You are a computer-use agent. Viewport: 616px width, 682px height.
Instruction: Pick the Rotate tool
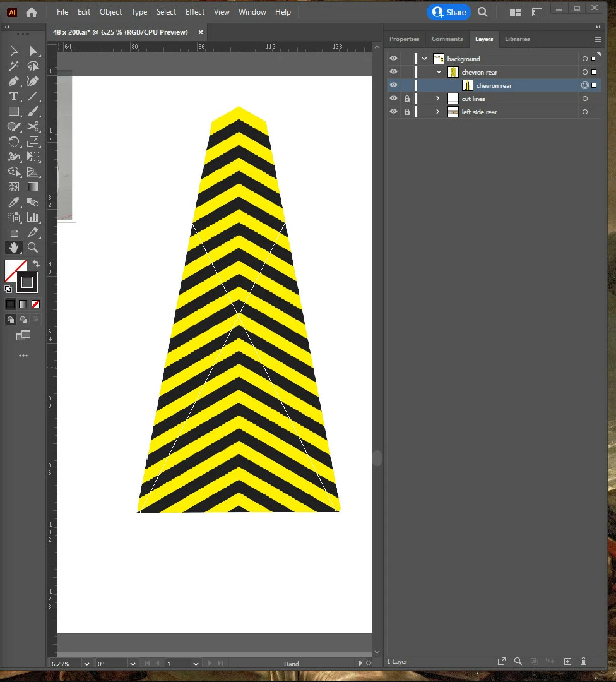click(13, 142)
